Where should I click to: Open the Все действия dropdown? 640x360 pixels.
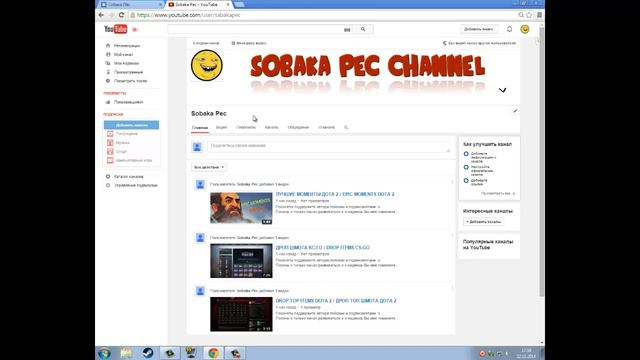tap(209, 167)
